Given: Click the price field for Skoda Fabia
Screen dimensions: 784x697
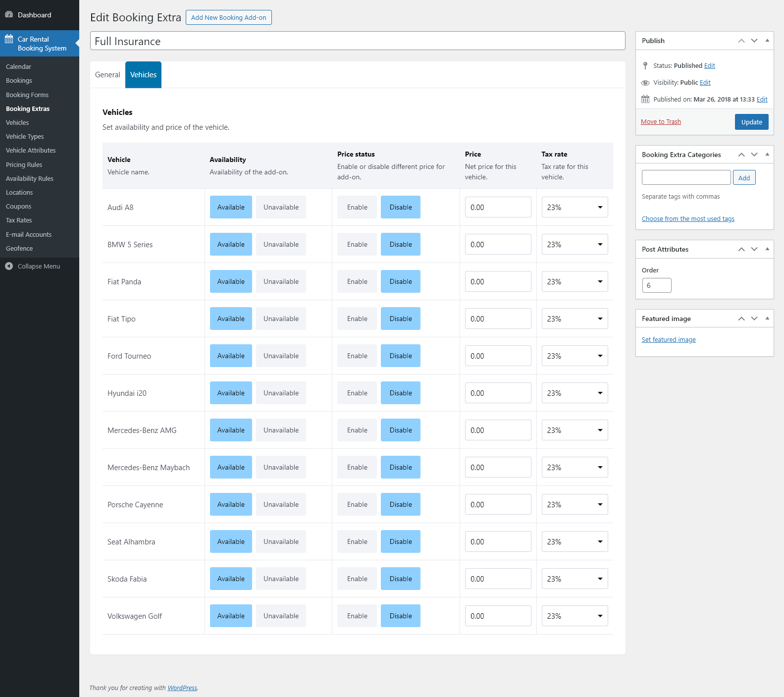Looking at the screenshot, I should pos(498,579).
